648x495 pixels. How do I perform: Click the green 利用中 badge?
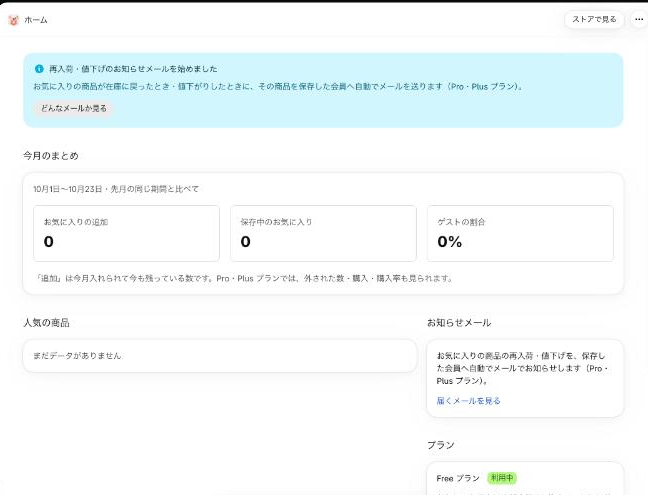tap(502, 478)
